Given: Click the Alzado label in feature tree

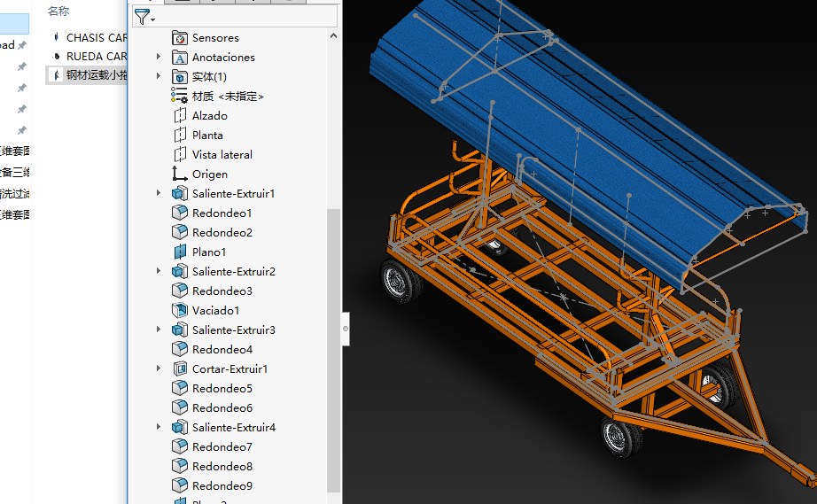Looking at the screenshot, I should [209, 115].
